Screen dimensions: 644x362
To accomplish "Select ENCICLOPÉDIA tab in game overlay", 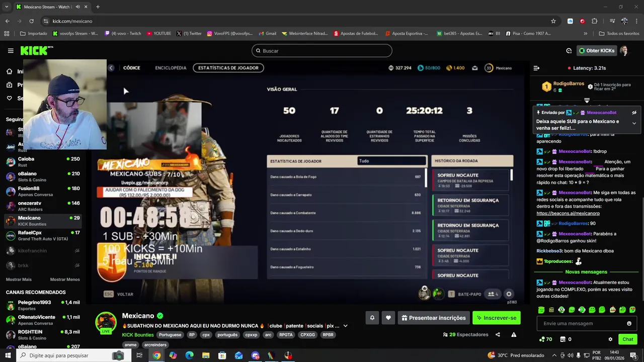I will 171,68.
